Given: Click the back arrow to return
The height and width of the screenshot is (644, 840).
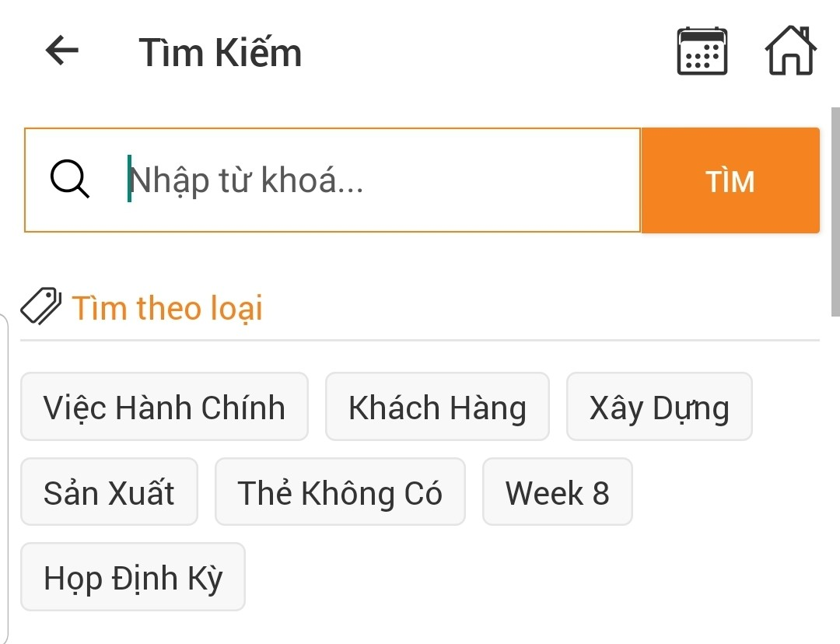Looking at the screenshot, I should click(x=61, y=51).
